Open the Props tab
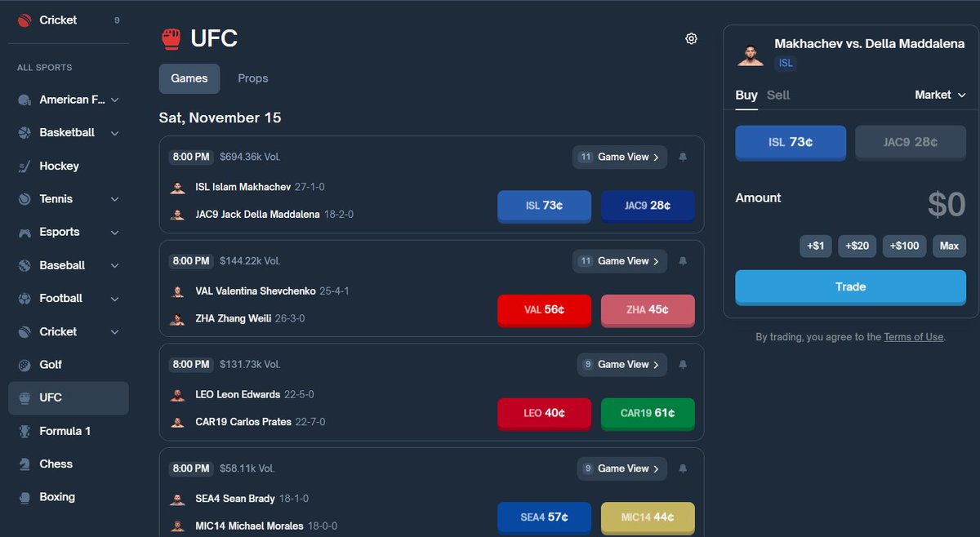Viewport: 980px width, 537px height. (x=253, y=78)
